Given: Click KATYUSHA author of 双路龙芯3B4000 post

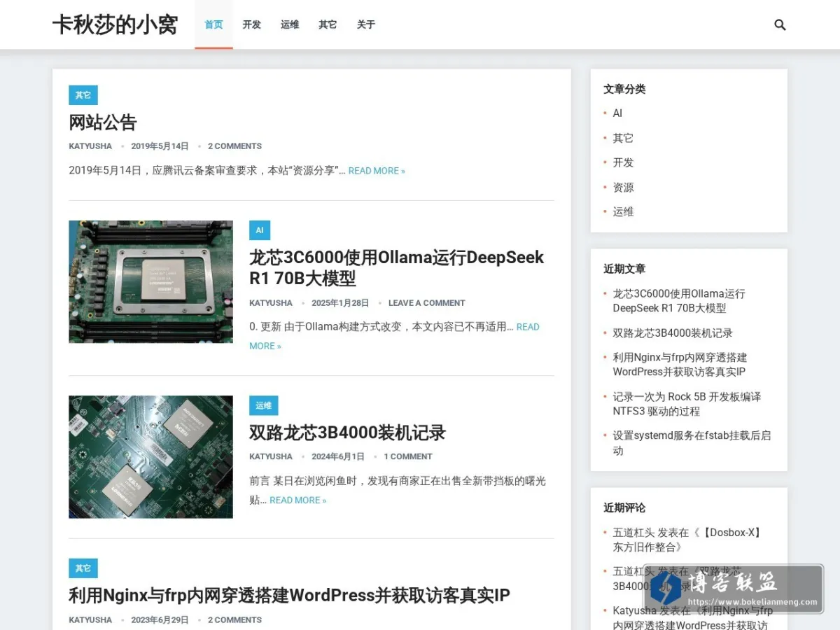Looking at the screenshot, I should 271,456.
